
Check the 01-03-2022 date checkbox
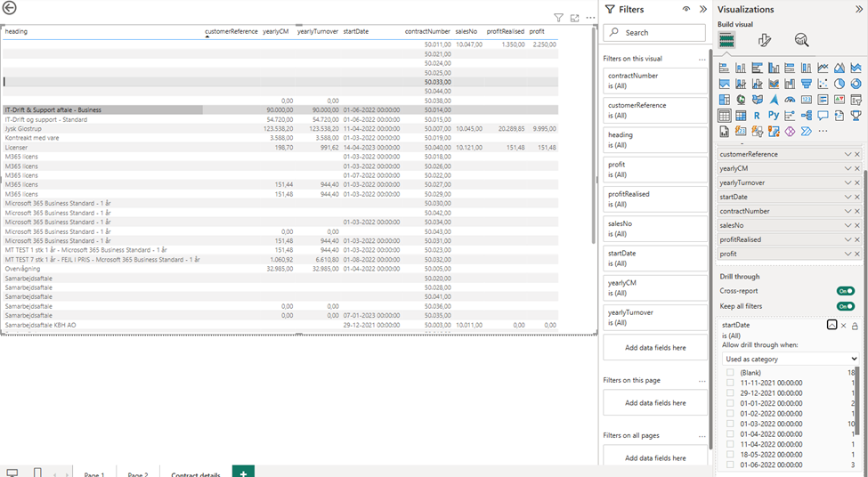pyautogui.click(x=730, y=424)
